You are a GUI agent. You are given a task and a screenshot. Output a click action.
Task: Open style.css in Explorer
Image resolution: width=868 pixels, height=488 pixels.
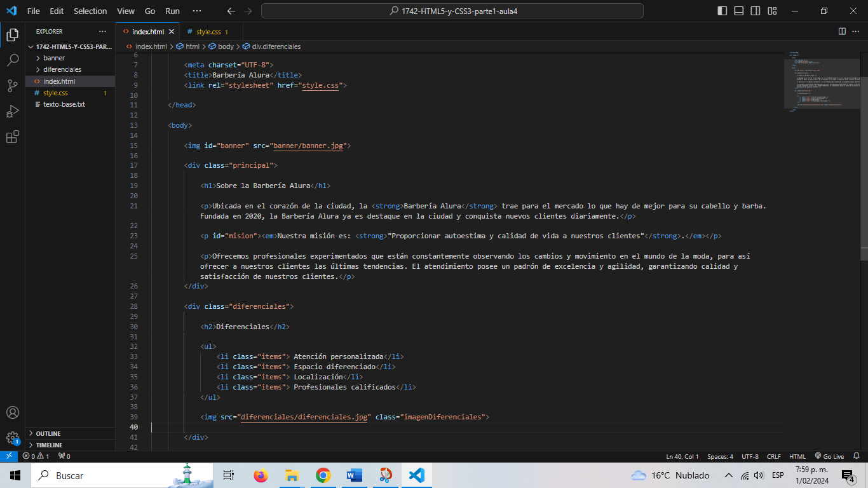pos(70,93)
